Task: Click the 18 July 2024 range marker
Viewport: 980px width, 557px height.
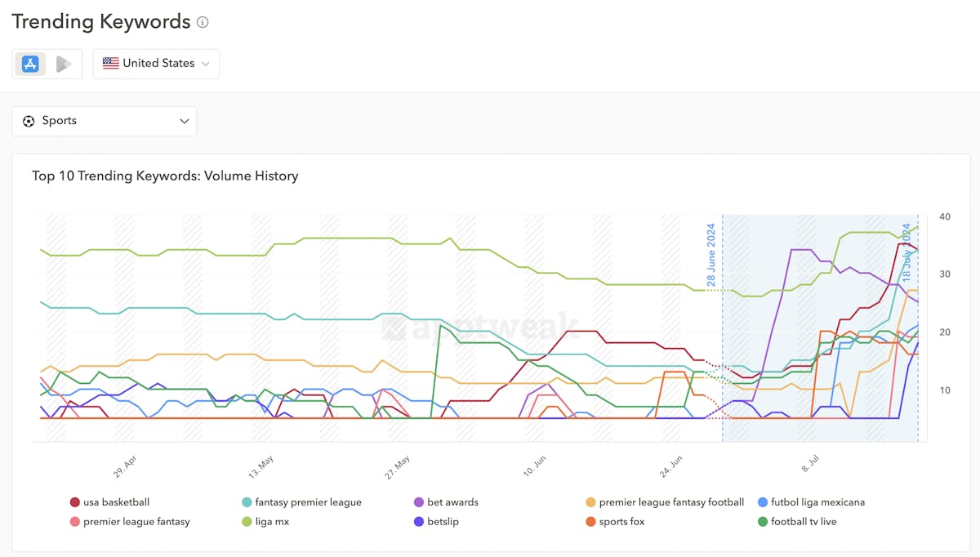Action: coord(906,253)
